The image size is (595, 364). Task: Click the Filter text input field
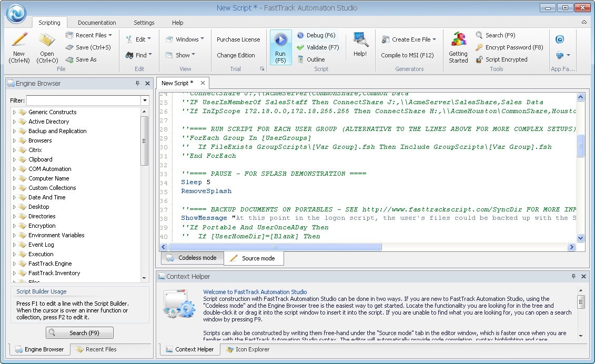(x=84, y=100)
